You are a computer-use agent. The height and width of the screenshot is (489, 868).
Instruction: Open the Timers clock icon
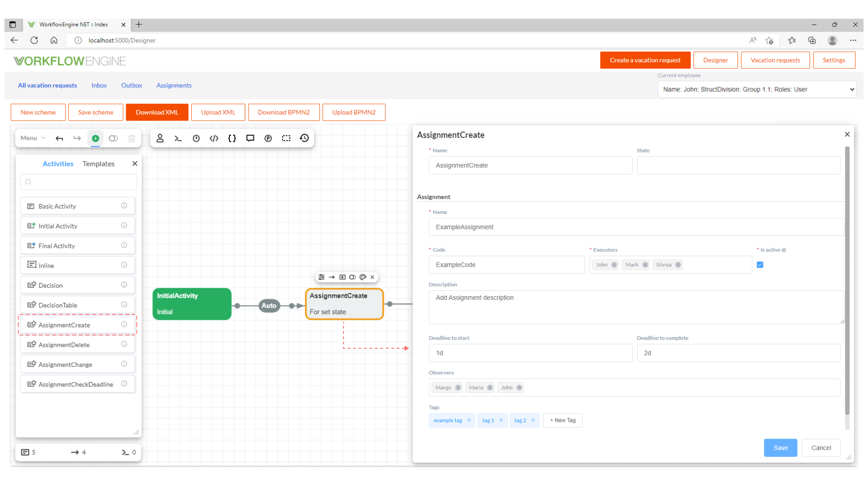point(196,139)
